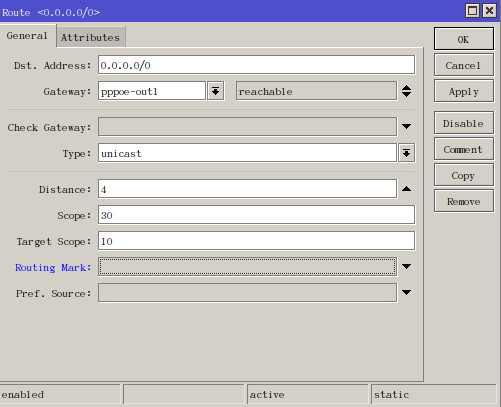
Task: Remove the route
Action: click(x=464, y=201)
